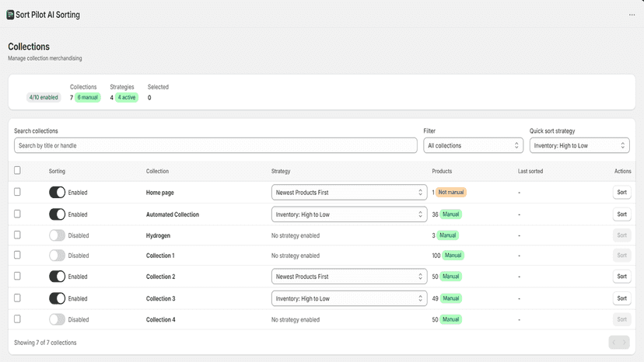Focus the Search by title or handle field
The image size is (644, 362).
215,145
